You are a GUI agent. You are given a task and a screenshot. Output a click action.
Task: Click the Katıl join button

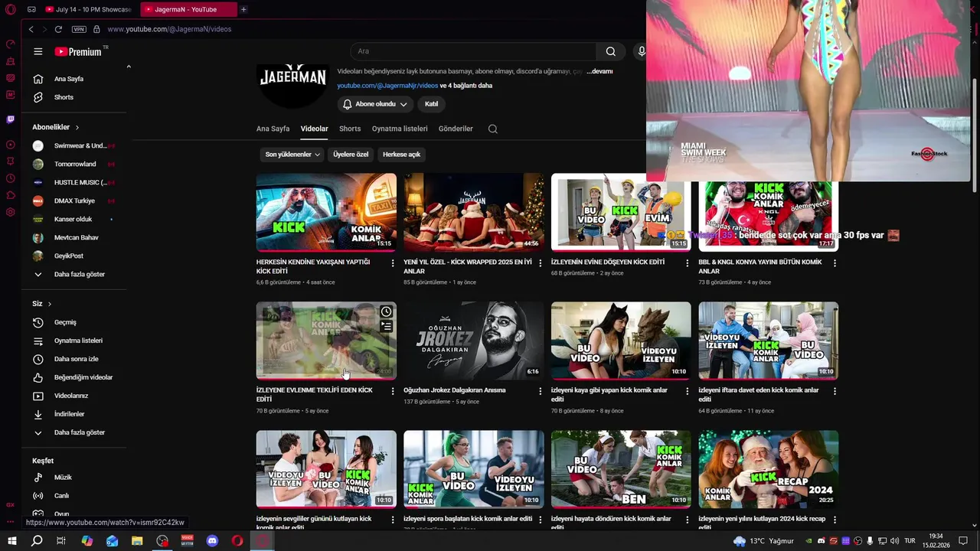[x=431, y=104]
